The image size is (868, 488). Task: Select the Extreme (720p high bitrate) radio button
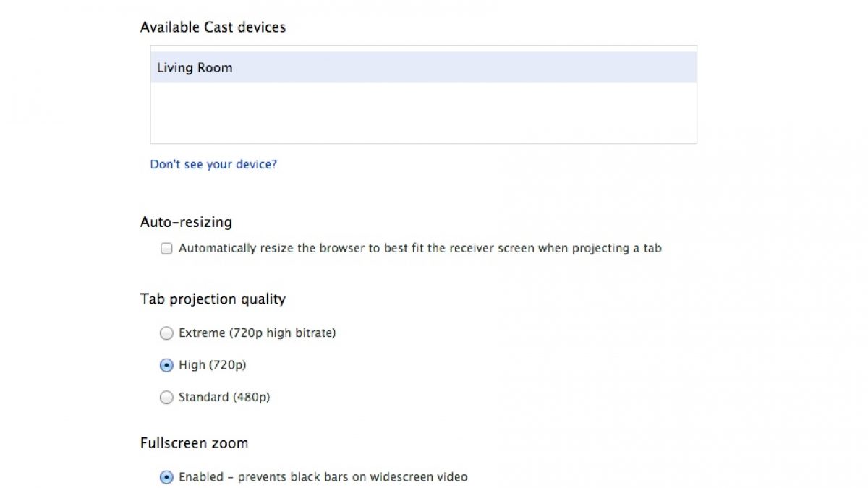pyautogui.click(x=166, y=333)
